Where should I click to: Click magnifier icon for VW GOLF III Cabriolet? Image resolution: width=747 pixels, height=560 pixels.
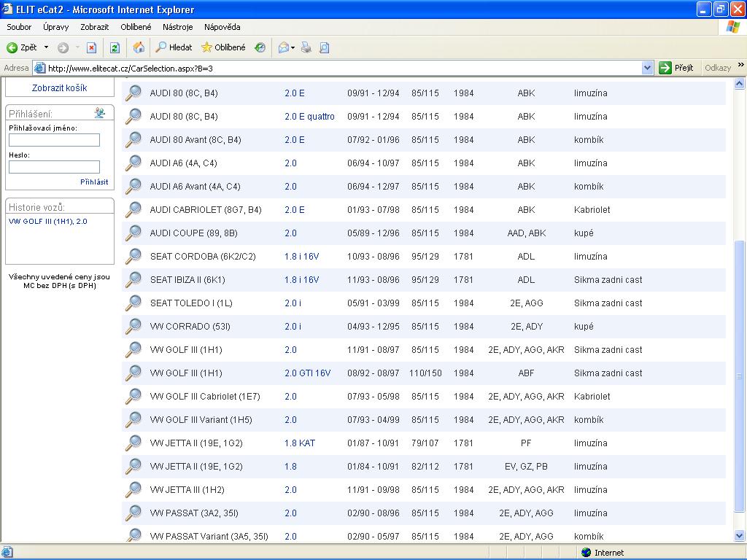133,396
